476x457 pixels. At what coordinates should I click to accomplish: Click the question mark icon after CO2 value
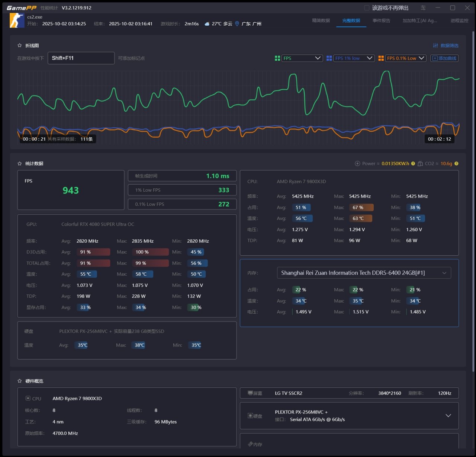coord(456,163)
